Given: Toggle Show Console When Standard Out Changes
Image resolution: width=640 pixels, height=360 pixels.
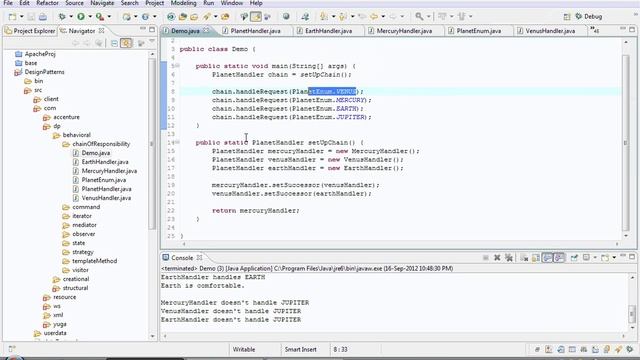Looking at the screenshot, I should [x=547, y=258].
